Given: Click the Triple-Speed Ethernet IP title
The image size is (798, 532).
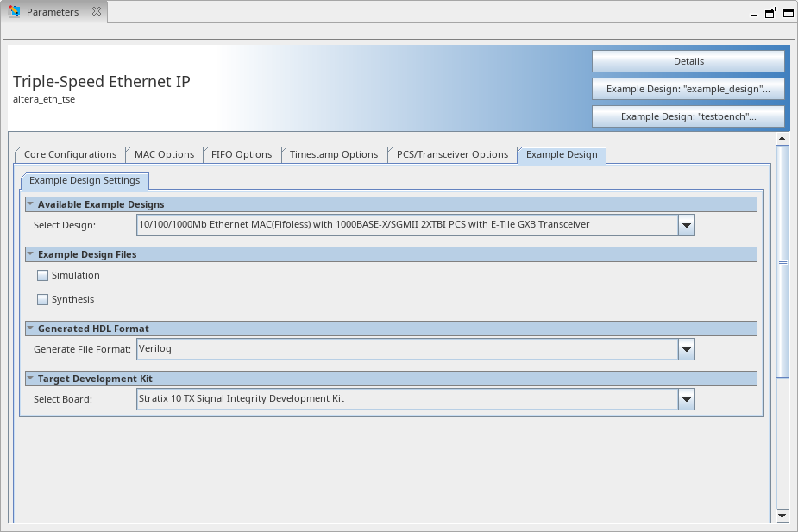Looking at the screenshot, I should point(101,81).
